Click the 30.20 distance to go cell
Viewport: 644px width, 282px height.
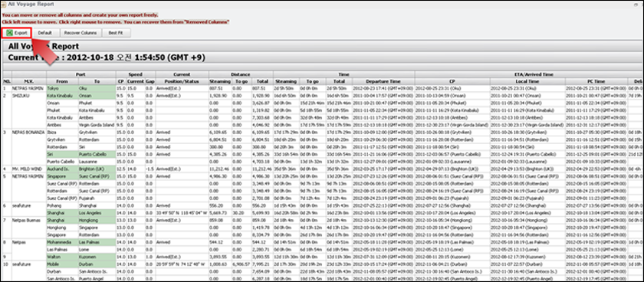(x=242, y=212)
